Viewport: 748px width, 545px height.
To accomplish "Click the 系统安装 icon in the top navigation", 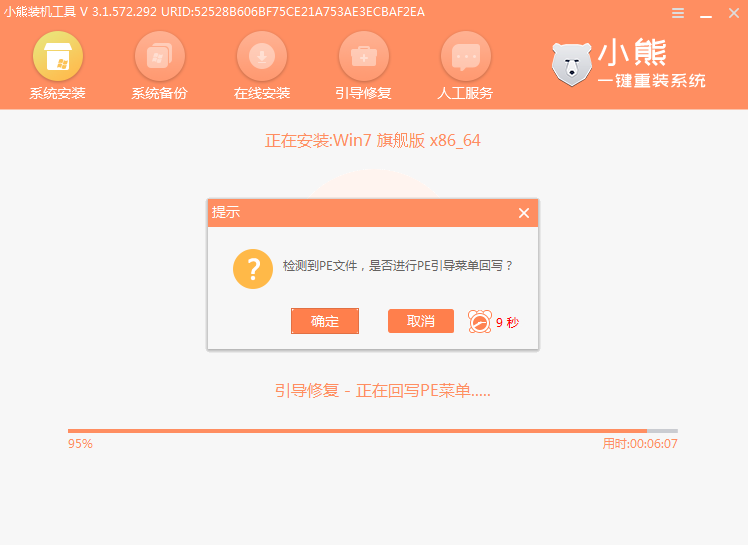I will pos(58,57).
